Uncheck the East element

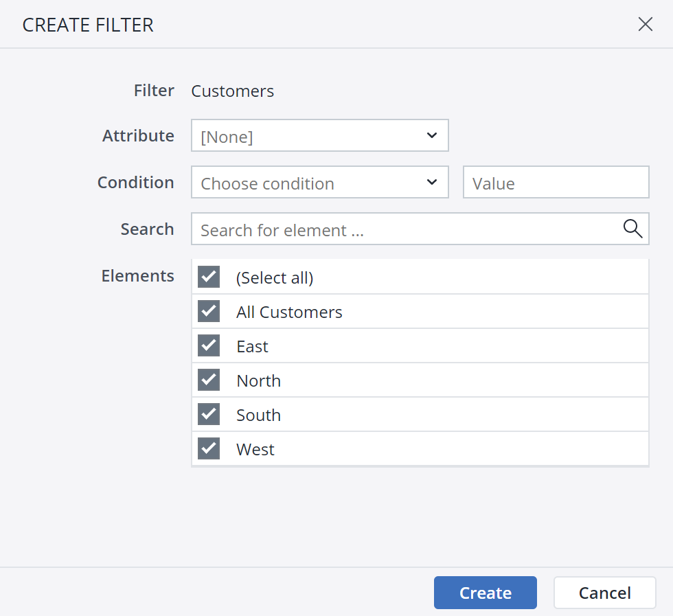click(x=209, y=345)
